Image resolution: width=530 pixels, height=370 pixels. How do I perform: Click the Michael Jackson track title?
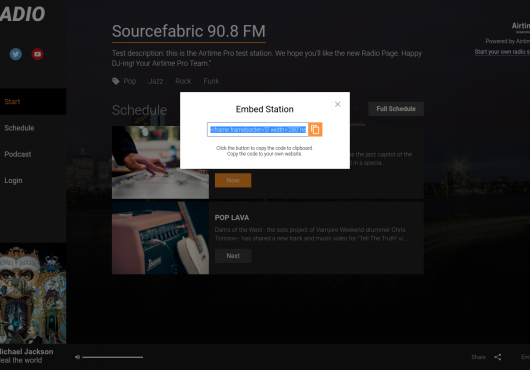tap(27, 352)
